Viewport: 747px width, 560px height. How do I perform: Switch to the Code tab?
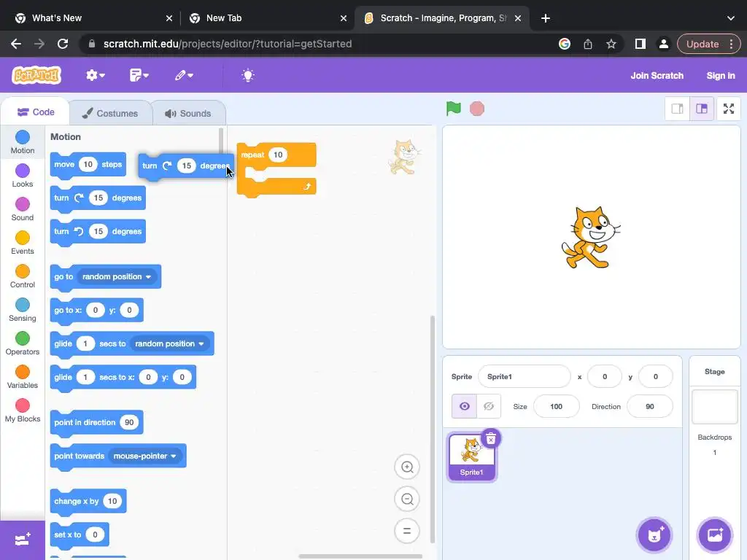(36, 112)
